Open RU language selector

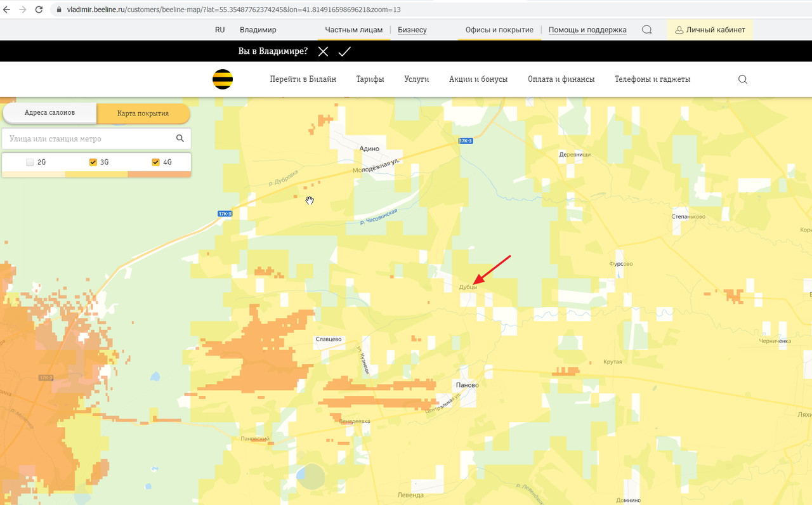[220, 30]
